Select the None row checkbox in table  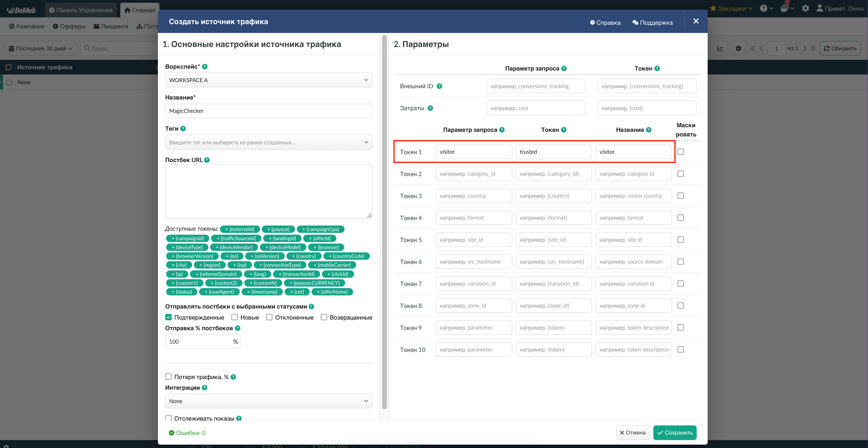click(x=9, y=82)
